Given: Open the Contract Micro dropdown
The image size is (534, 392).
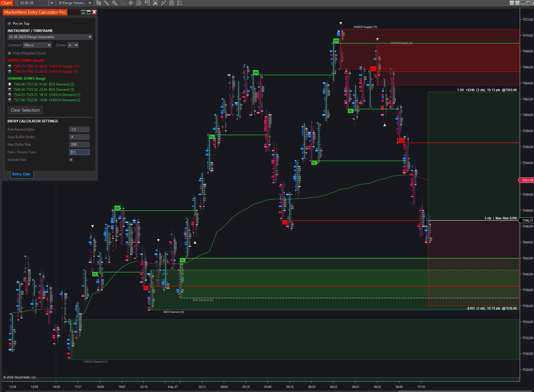Looking at the screenshot, I should [37, 45].
